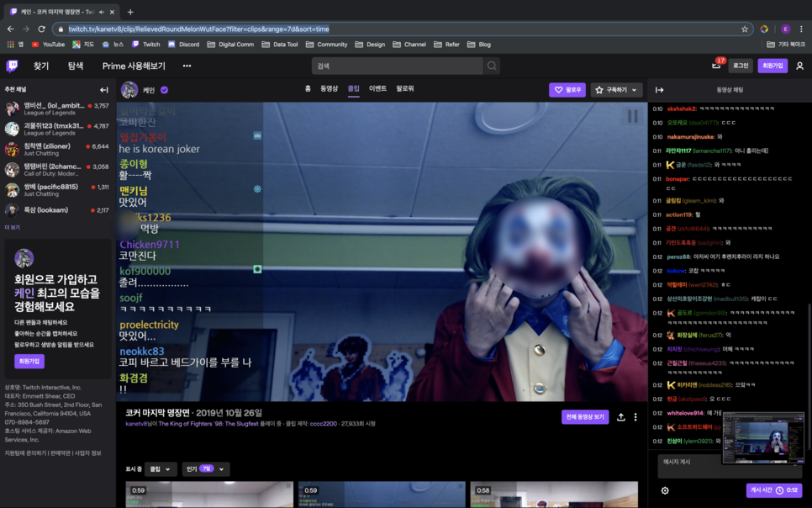This screenshot has width=812, height=508.
Task: Open the Data Tool bookmark folder
Action: (280, 45)
